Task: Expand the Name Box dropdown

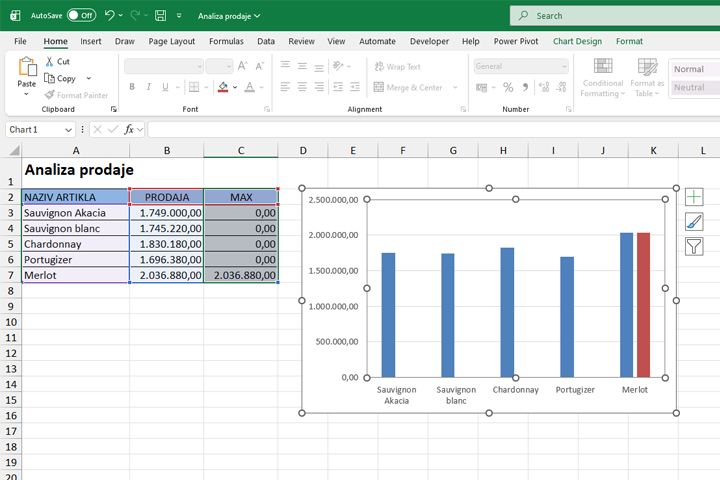Action: click(69, 130)
